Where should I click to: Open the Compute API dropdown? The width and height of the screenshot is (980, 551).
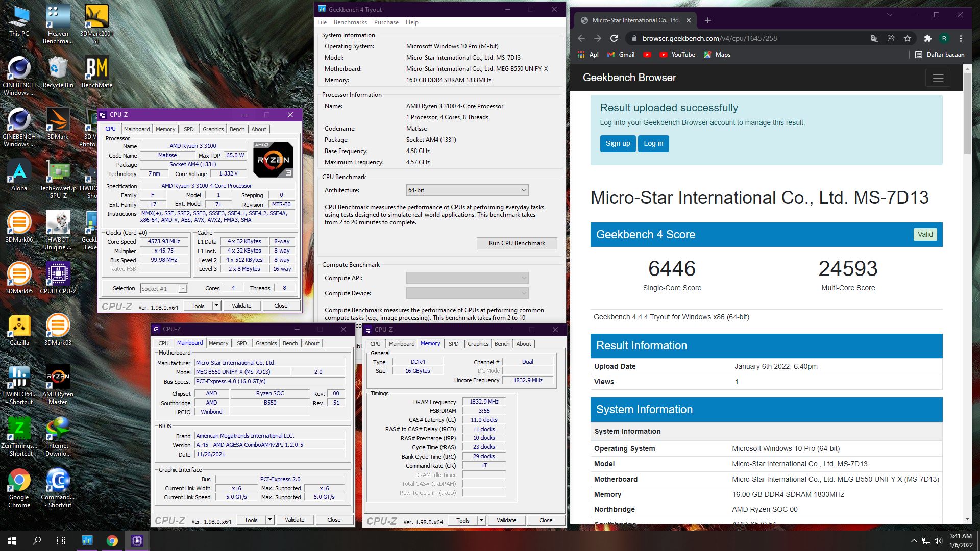click(467, 278)
